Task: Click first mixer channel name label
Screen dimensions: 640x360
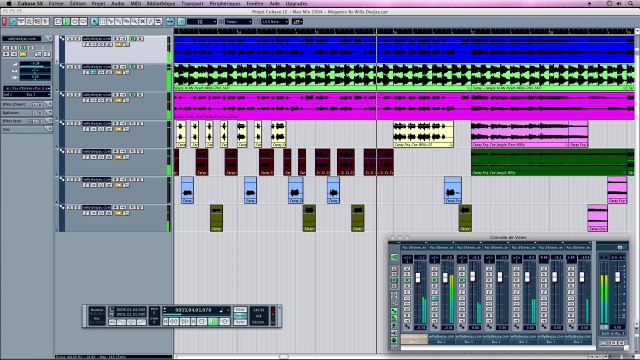Action: (414, 337)
